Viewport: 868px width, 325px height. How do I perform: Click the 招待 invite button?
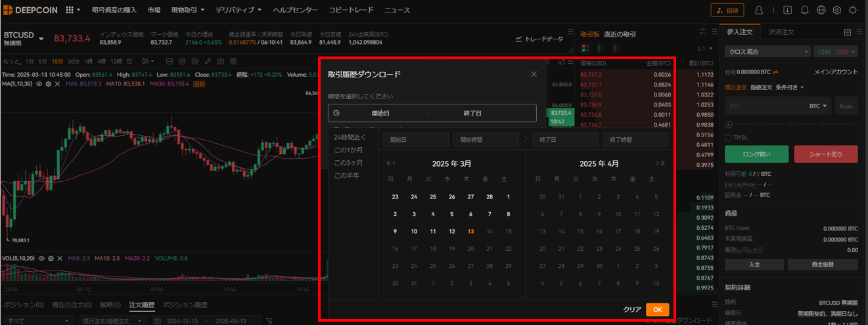pos(727,11)
